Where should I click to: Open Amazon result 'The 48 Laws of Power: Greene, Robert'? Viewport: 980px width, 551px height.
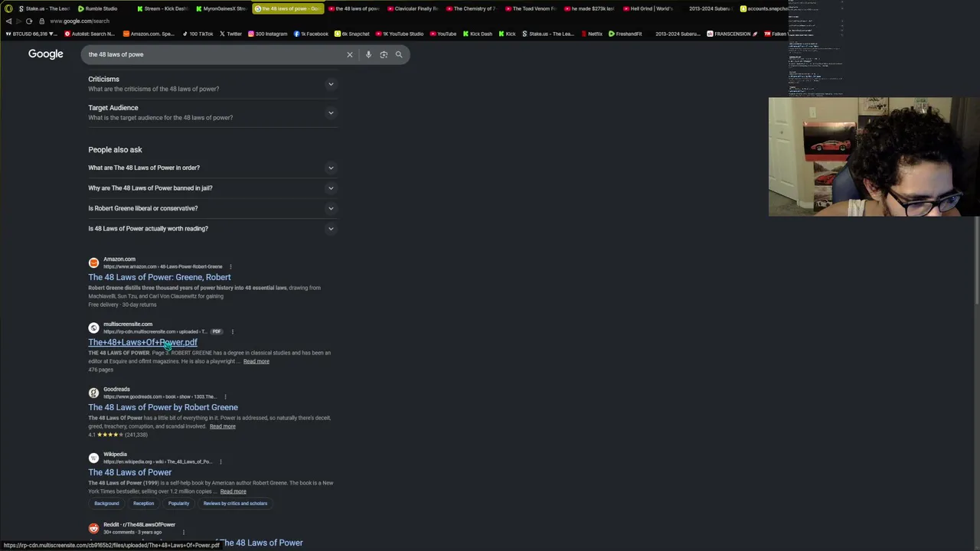point(159,278)
